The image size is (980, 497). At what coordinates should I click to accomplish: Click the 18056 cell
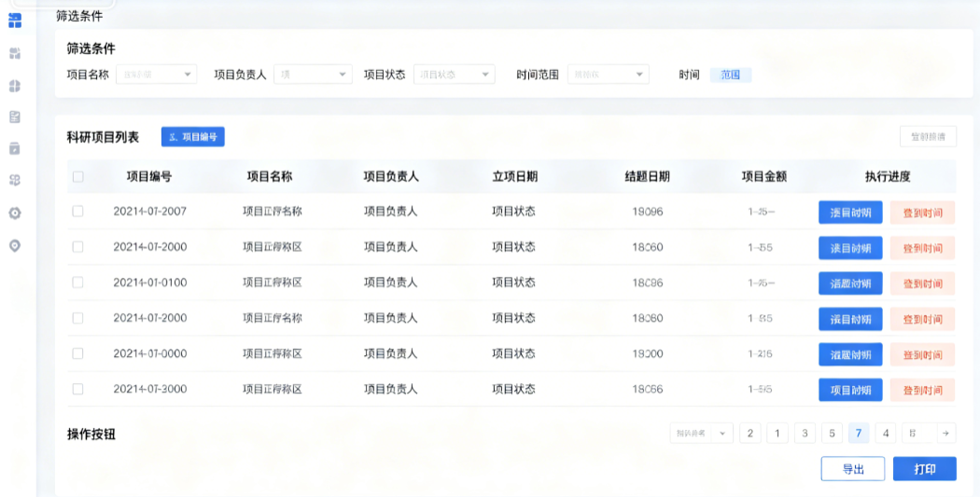(648, 390)
